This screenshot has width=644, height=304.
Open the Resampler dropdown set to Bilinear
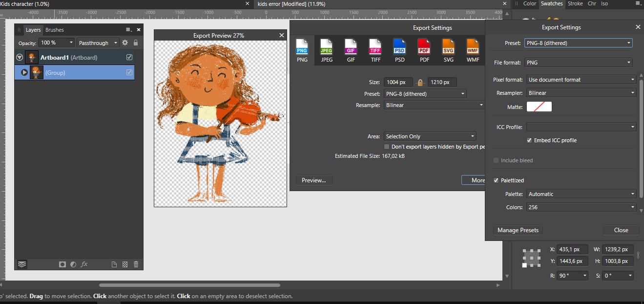coord(581,92)
